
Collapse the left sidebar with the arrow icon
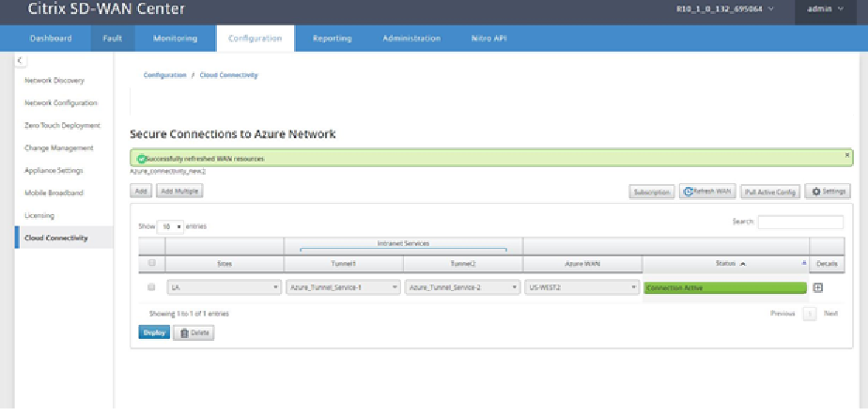tap(20, 60)
